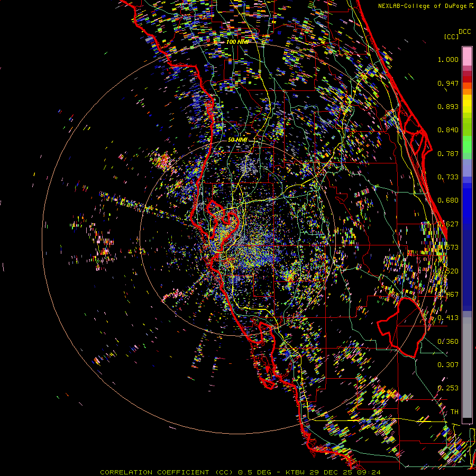Pick the lavender segment of the color bar
The image size is (476, 476).
coord(467,168)
